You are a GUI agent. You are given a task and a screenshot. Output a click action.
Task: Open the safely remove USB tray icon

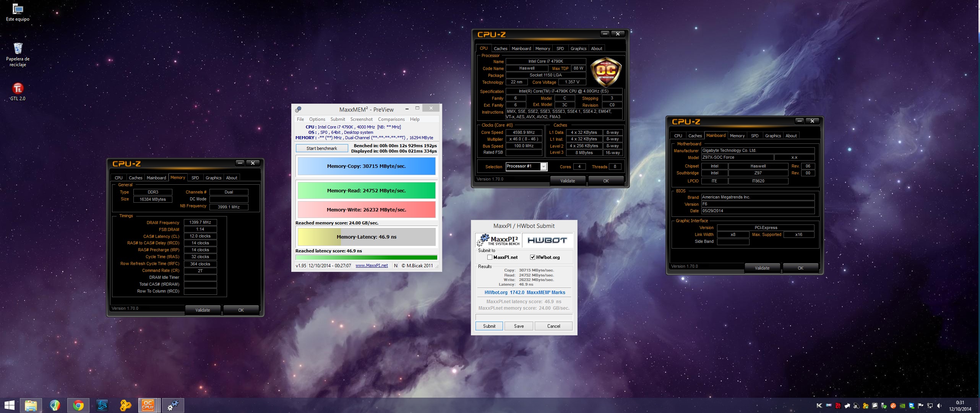point(884,406)
